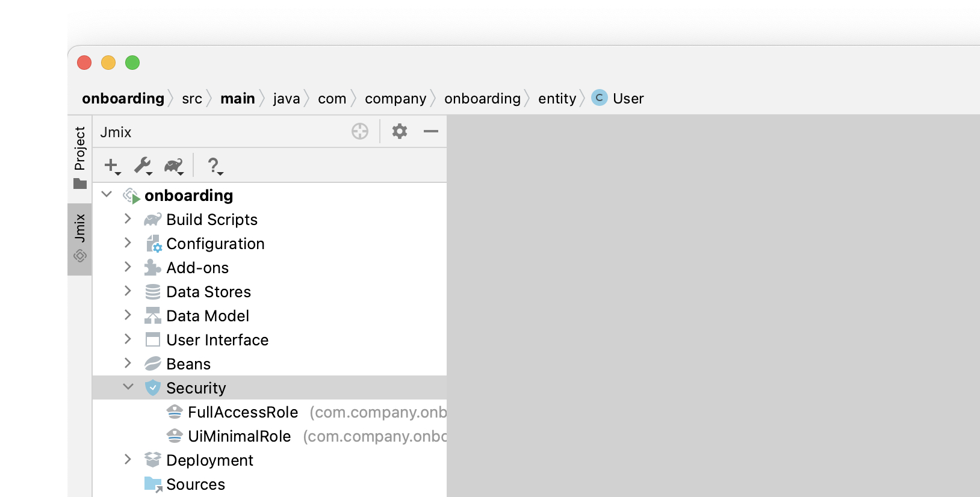Click entity in the breadcrumb bar
Image resolution: width=980 pixels, height=497 pixels.
click(557, 99)
